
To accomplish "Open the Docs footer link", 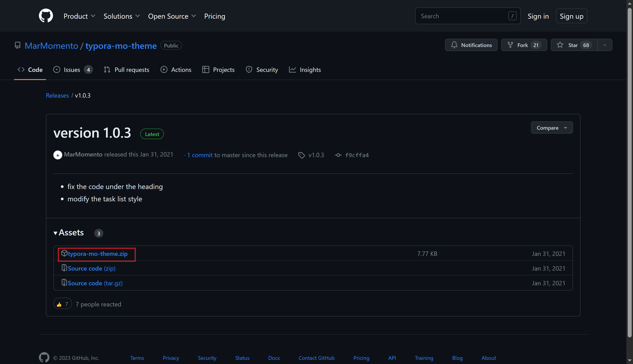I will coord(274,358).
